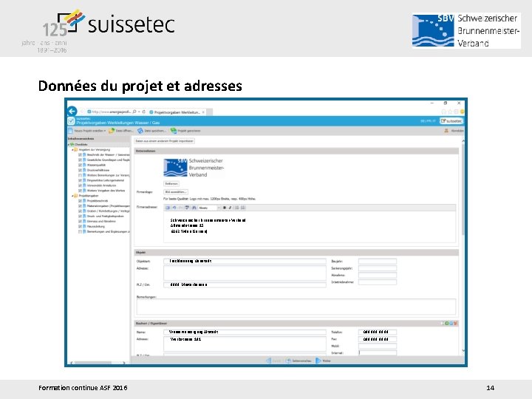Select 'Materialvorgaben' tree item

point(108,206)
